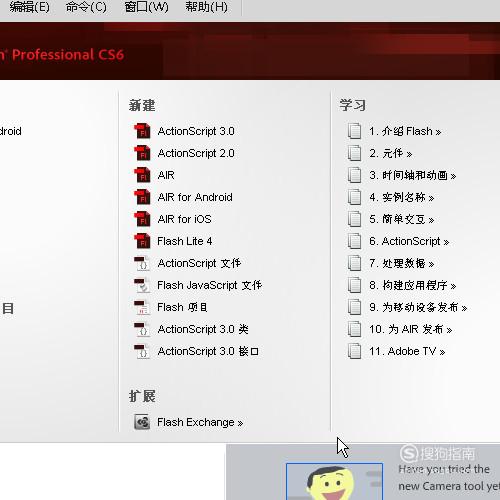Create a new ActionScript 3.0 接口

pos(208,351)
